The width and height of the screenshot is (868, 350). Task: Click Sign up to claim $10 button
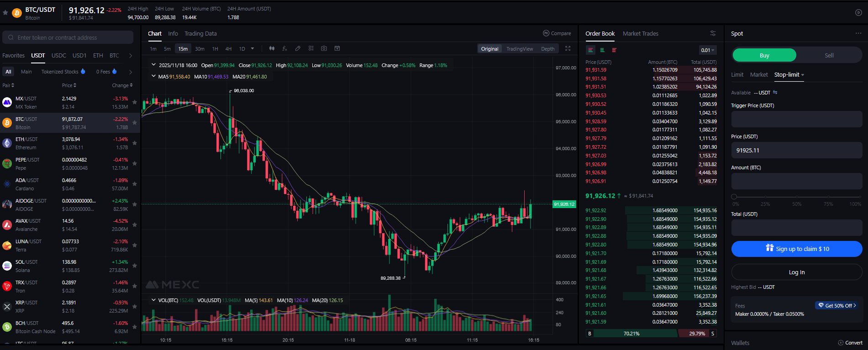797,249
